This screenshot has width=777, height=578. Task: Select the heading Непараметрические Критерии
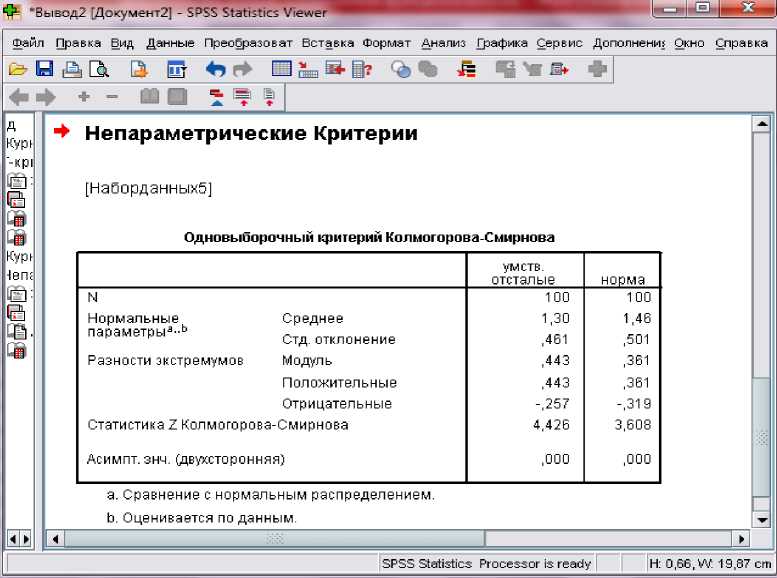click(251, 133)
